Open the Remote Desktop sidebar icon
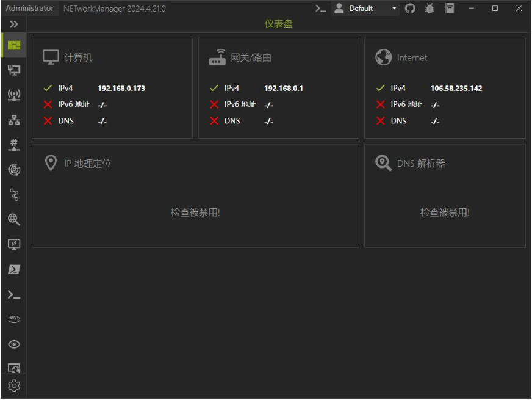 tap(14, 244)
